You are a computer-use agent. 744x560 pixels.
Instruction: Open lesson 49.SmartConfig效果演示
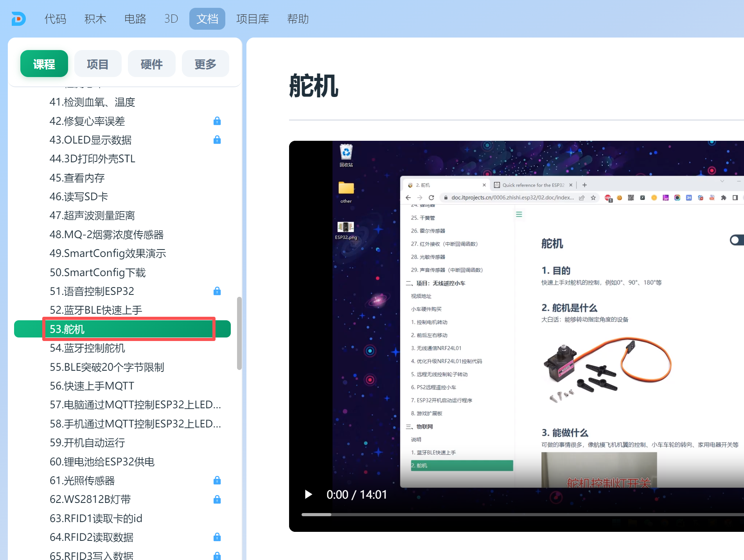[x=108, y=253]
